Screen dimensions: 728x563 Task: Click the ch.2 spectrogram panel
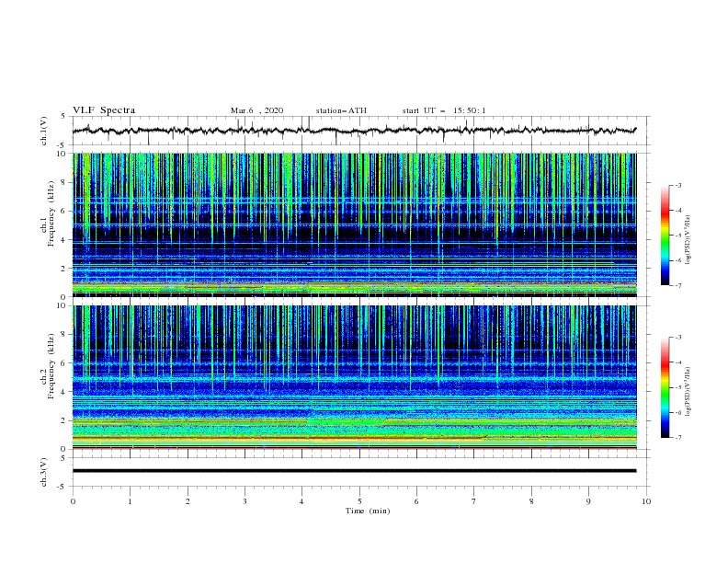pos(354,377)
